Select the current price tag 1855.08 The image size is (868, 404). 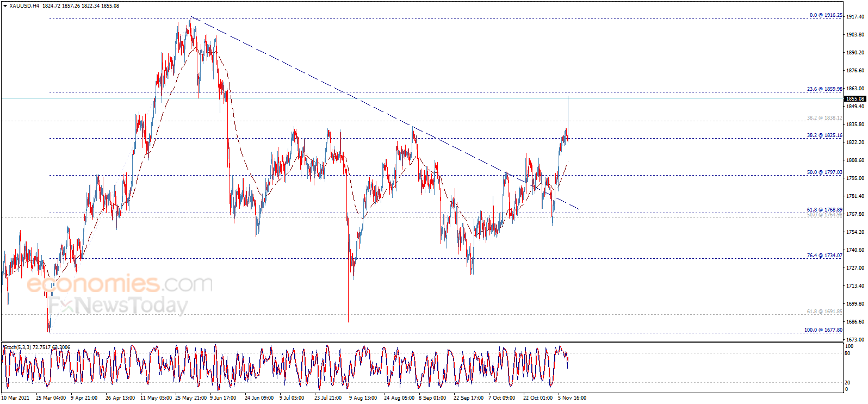[x=854, y=99]
